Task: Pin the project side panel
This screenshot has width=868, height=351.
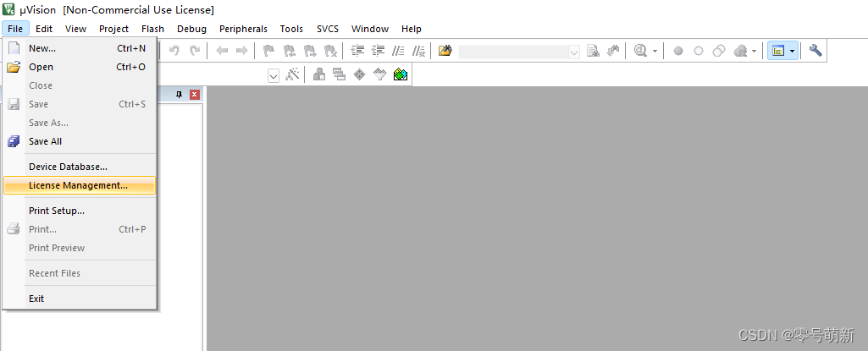Action: (x=179, y=95)
